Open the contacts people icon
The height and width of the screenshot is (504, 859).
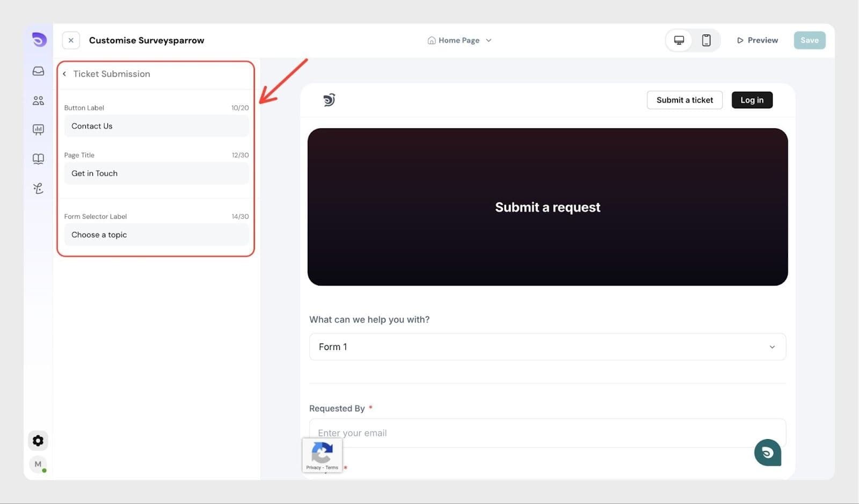point(38,100)
